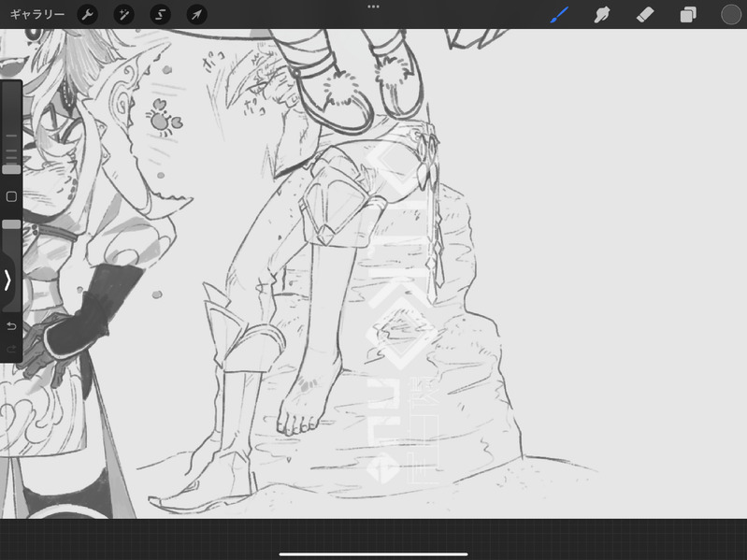This screenshot has height=560, width=747.
Task: Open the active color picker circle
Action: click(x=731, y=15)
